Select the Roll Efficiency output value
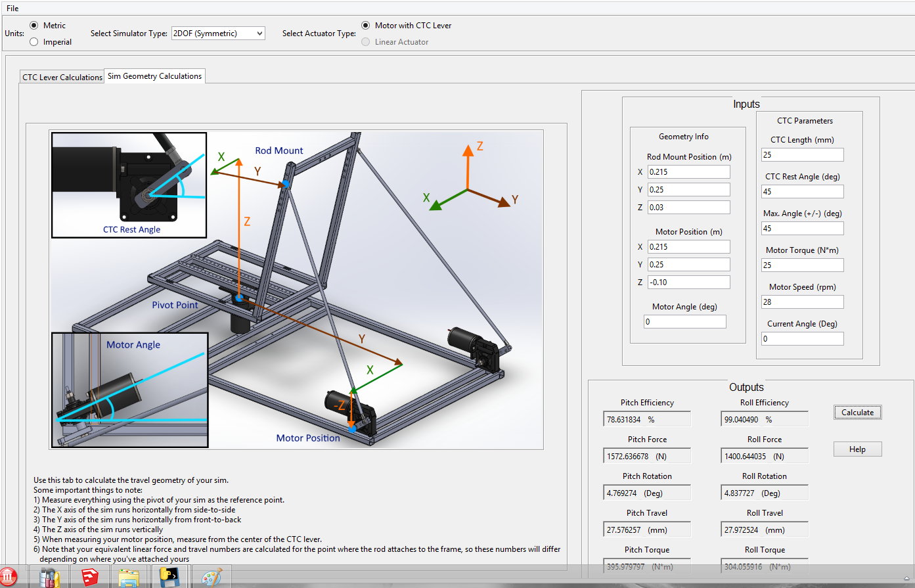 pyautogui.click(x=765, y=419)
